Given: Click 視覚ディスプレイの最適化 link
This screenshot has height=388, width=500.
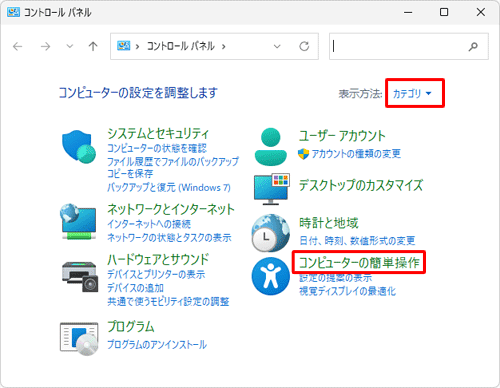Looking at the screenshot, I should point(347,291).
